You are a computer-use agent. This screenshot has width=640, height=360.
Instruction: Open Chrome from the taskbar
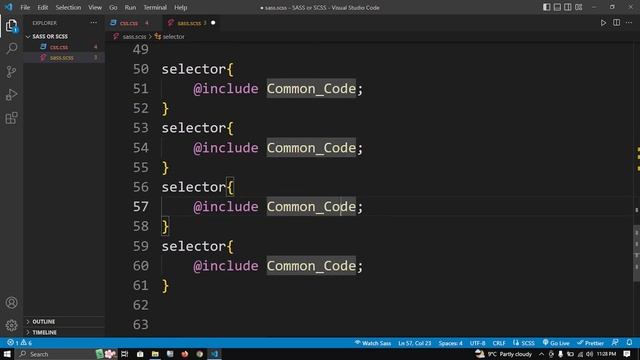[x=200, y=354]
